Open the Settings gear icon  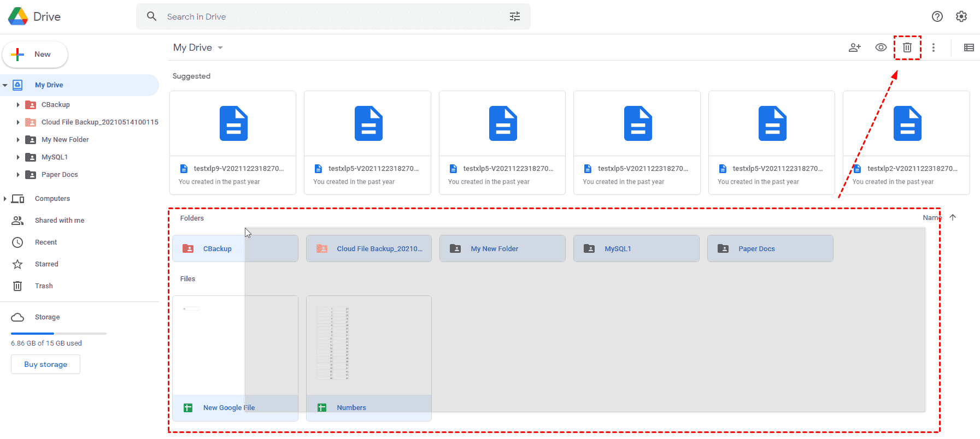pos(961,16)
